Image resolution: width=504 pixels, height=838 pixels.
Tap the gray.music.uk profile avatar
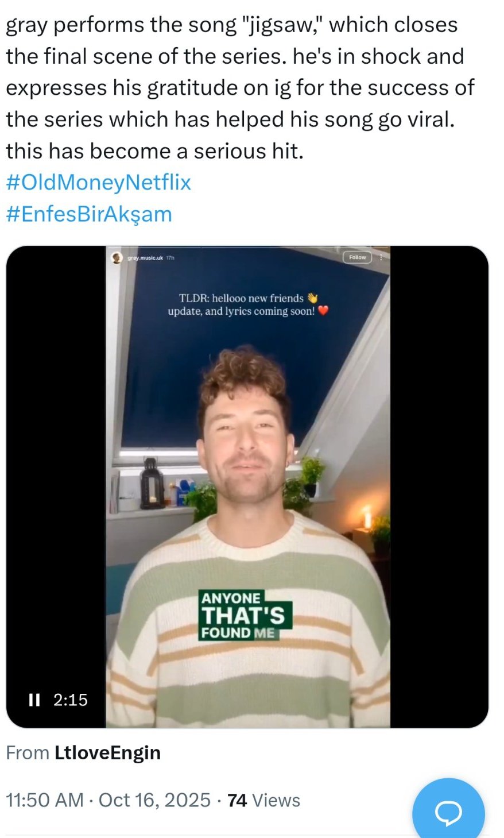pos(117,257)
